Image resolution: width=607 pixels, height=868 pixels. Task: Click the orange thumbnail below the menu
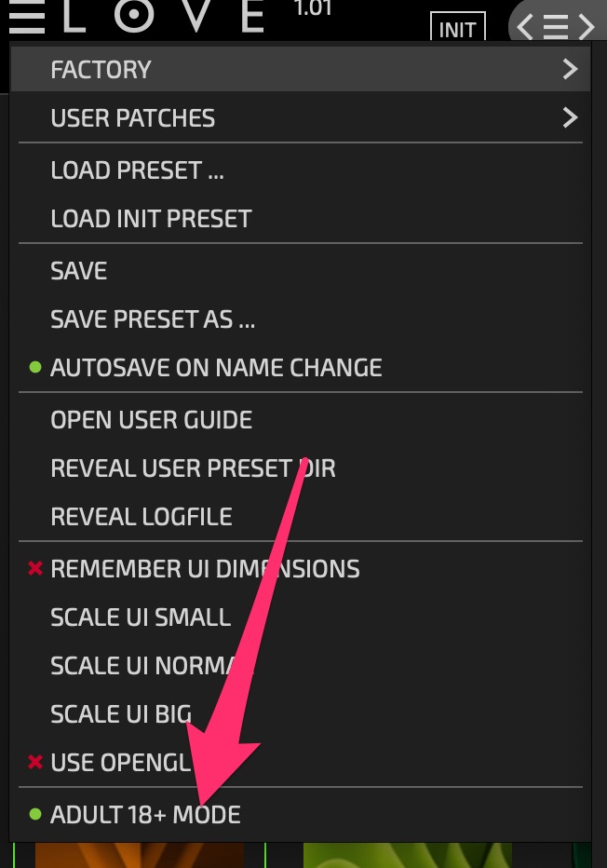(140, 856)
